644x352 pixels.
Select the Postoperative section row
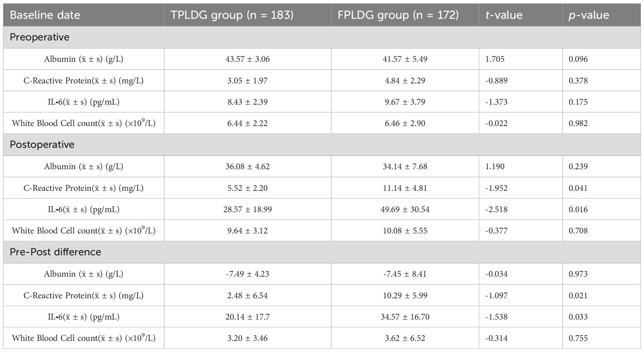pos(322,144)
